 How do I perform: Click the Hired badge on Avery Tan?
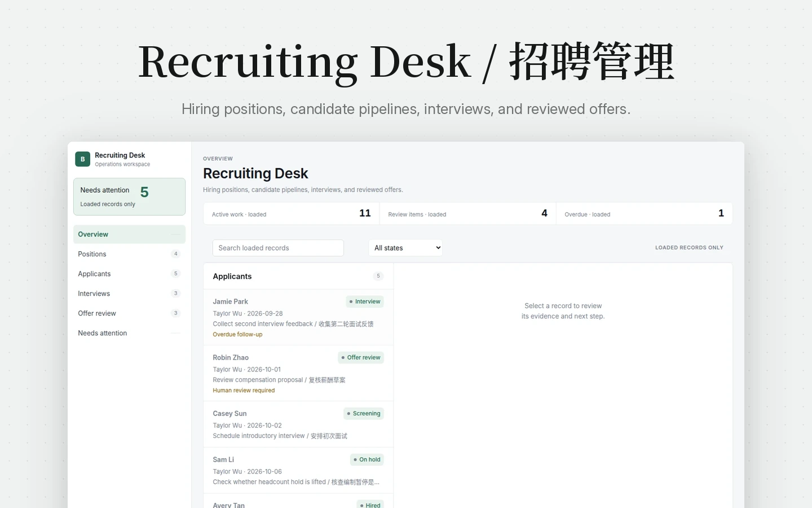[370, 505]
